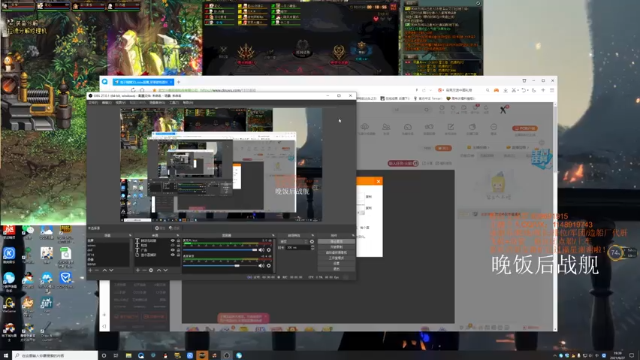Viewport: 640px width, 360px height.
Task: Open the first menu in OBS menu bar
Action: point(93,102)
